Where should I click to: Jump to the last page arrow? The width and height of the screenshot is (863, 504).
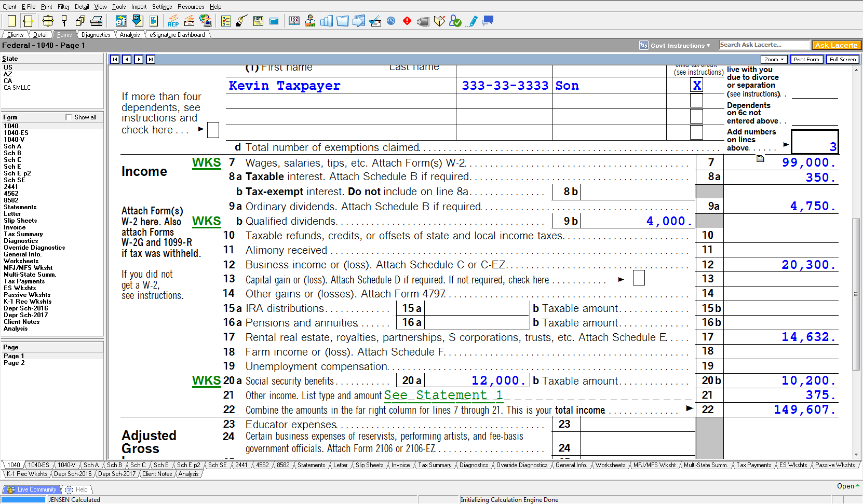(151, 59)
